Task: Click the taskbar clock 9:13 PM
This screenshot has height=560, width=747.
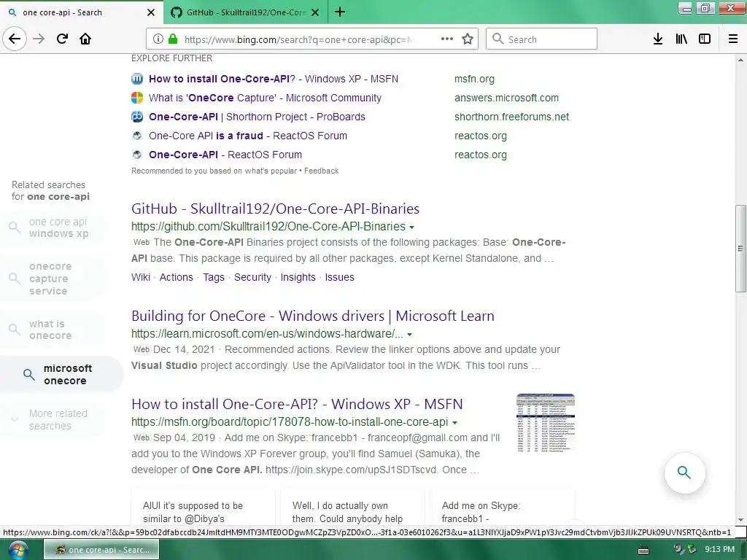Action: [x=719, y=550]
